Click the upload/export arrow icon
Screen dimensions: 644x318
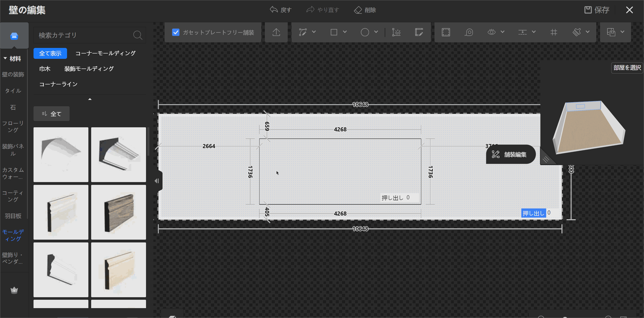[x=276, y=32]
